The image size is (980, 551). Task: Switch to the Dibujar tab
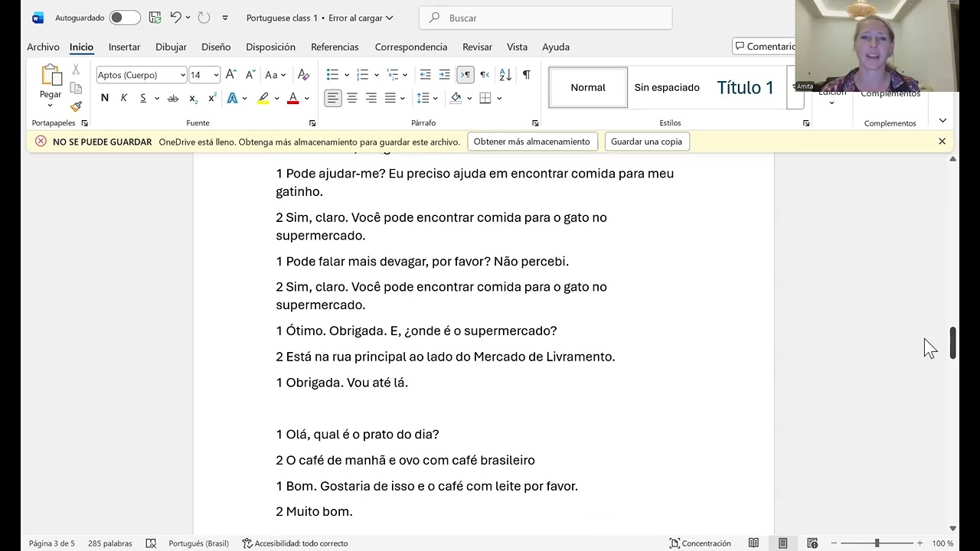coord(171,47)
